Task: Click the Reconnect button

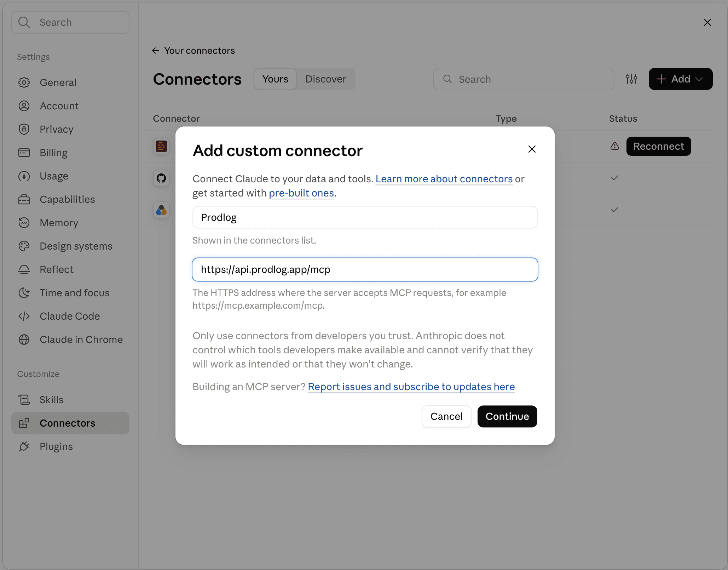Action: coord(659,146)
